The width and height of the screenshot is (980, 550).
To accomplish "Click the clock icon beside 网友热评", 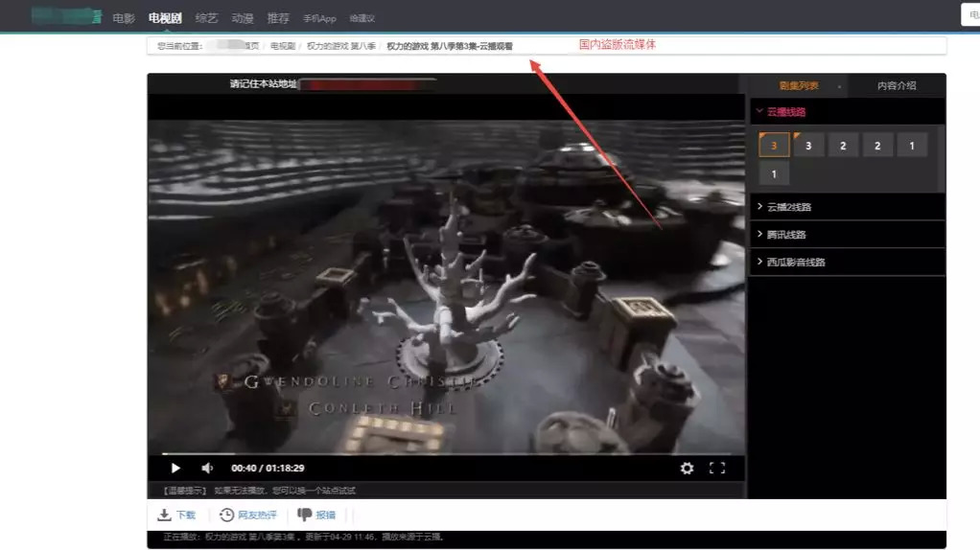I will [x=227, y=515].
